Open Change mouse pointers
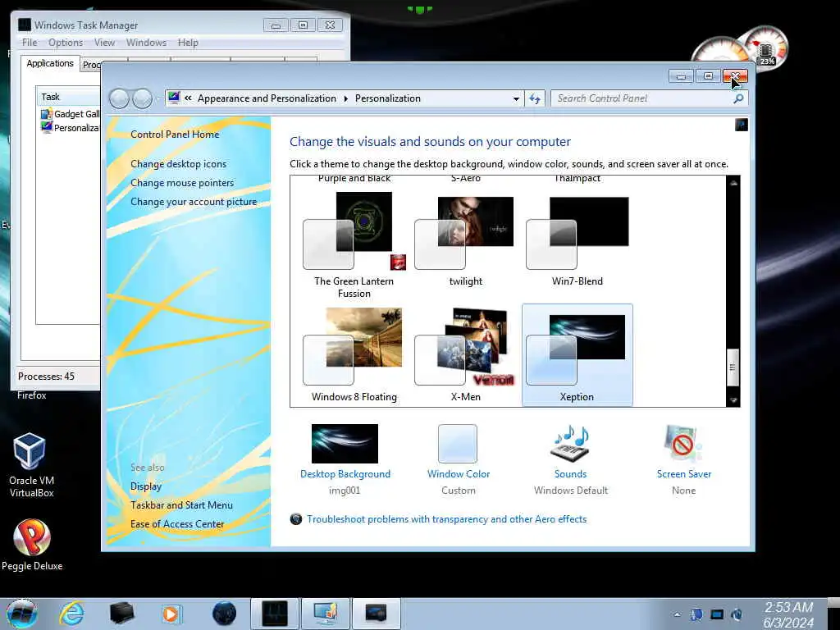Viewport: 840px width, 630px height. point(182,183)
